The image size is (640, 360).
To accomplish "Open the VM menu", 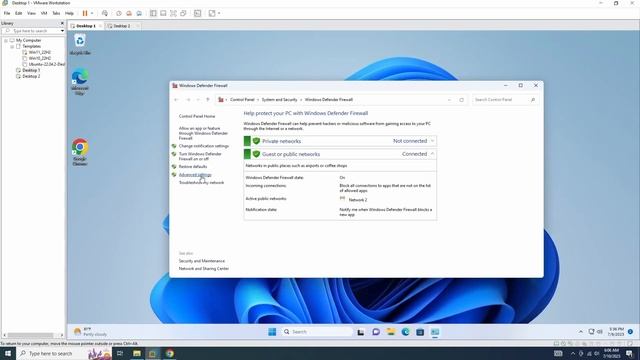I will tap(44, 13).
